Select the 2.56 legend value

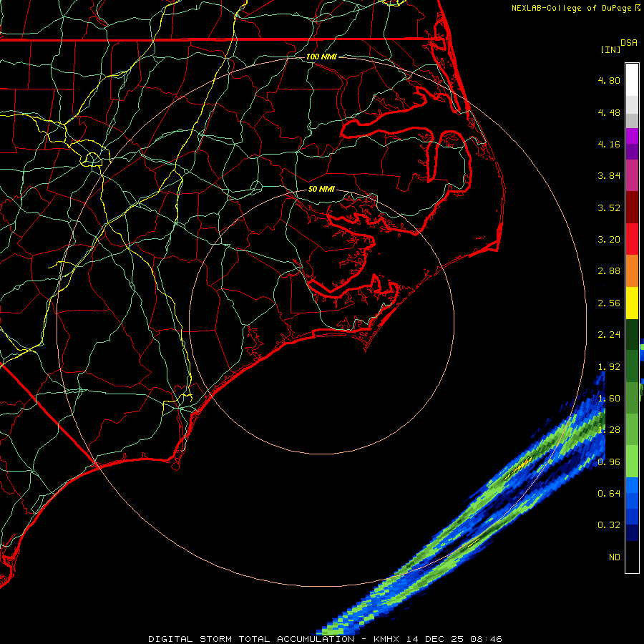609,303
